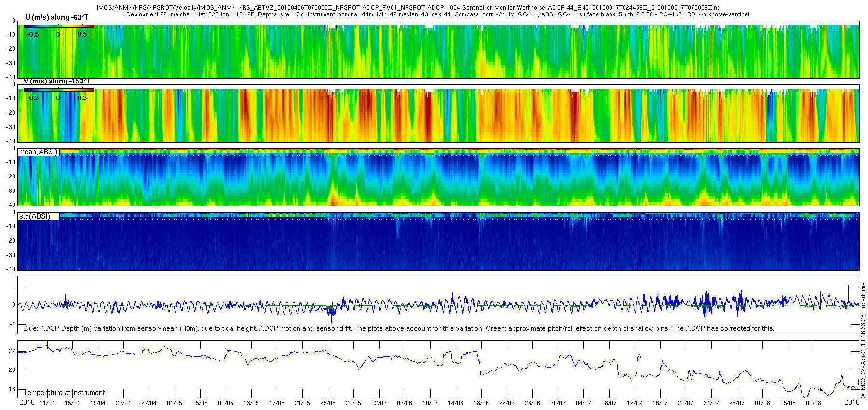Viewport: 868px width, 410px height.
Task: Click the '2018' year label at the left of the time axis
Action: click(x=27, y=403)
